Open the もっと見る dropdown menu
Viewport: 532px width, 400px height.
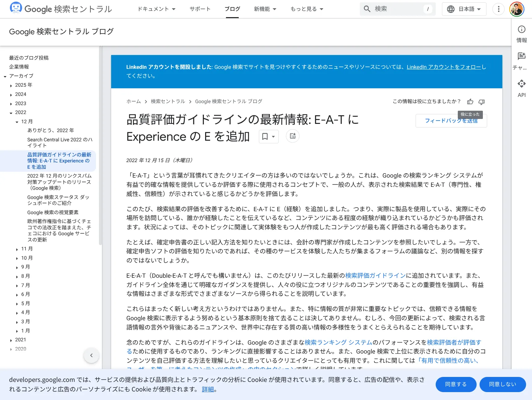307,9
